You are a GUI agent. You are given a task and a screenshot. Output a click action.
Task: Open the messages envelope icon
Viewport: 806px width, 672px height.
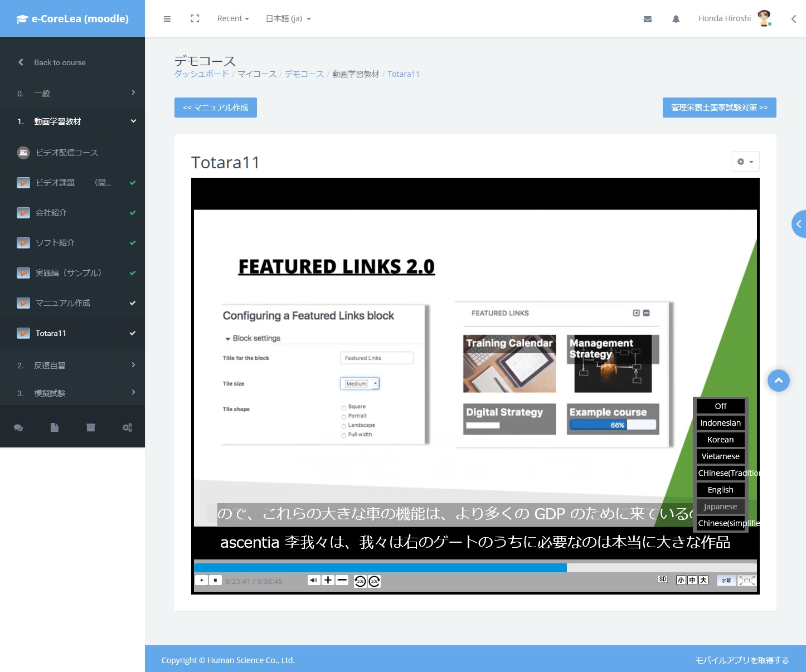point(648,19)
